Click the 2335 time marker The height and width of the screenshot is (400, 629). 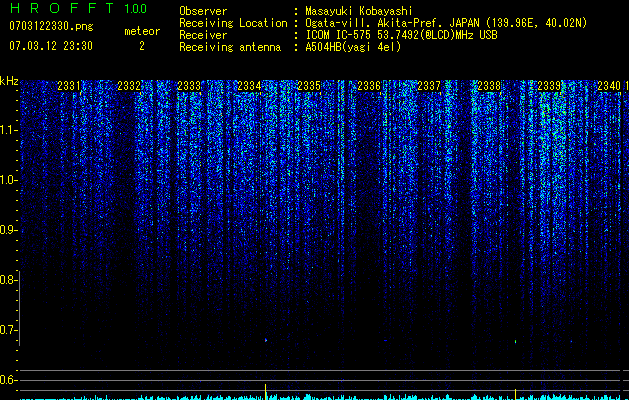pyautogui.click(x=309, y=86)
